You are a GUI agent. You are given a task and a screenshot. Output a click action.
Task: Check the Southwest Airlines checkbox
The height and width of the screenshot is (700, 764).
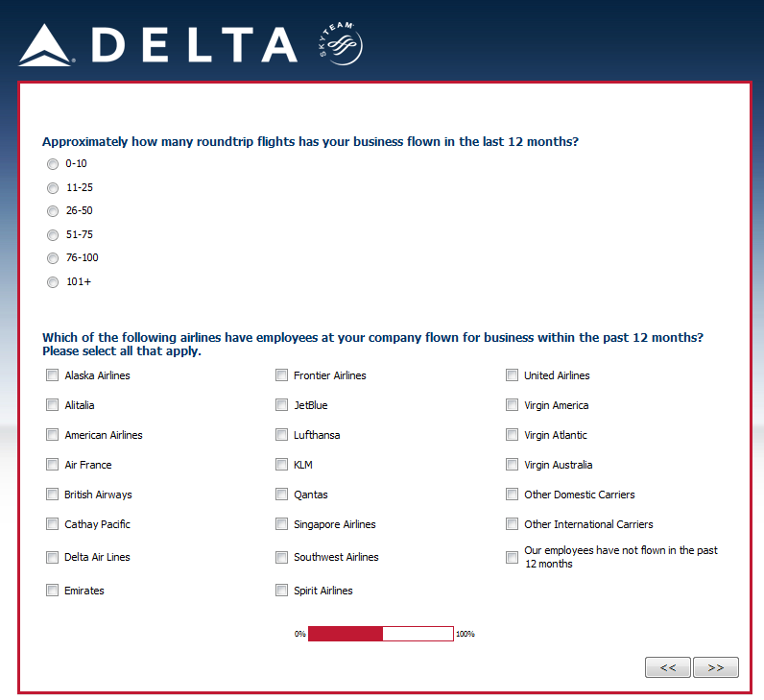click(x=282, y=557)
